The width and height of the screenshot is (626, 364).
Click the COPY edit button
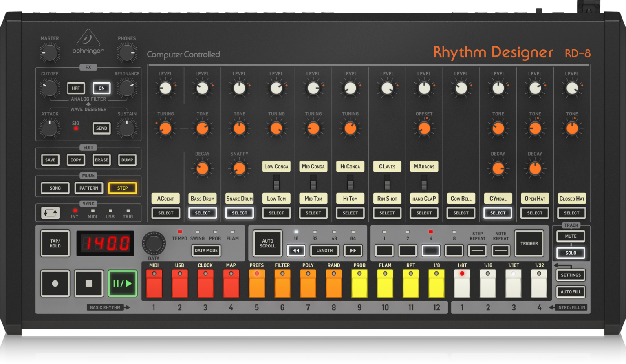[x=76, y=160]
